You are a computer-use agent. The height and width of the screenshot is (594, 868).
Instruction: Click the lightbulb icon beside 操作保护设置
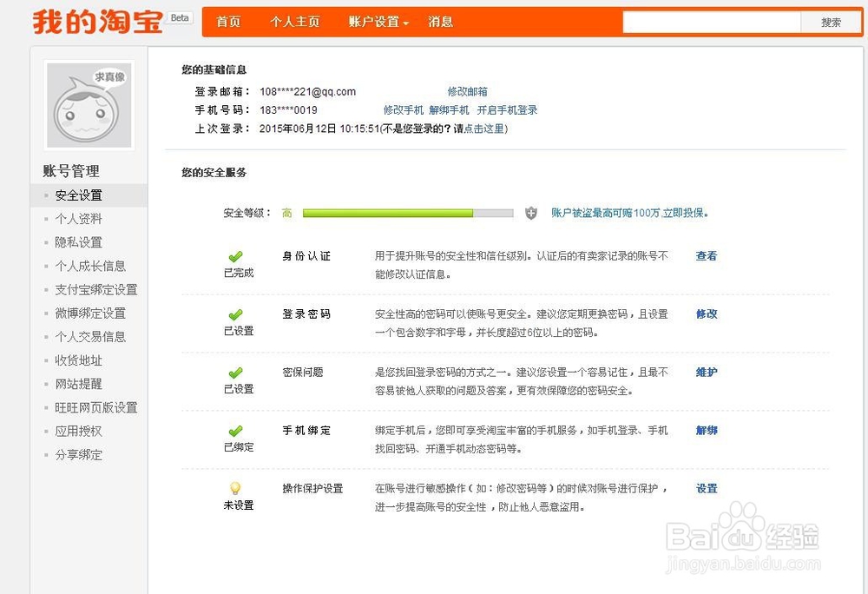(234, 489)
